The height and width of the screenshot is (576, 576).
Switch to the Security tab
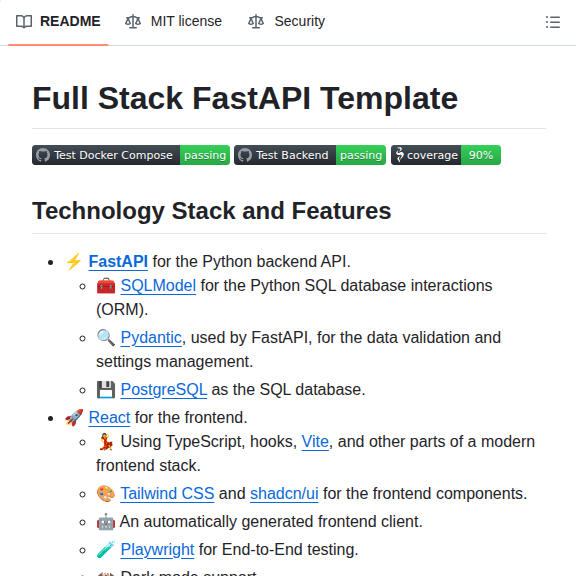click(287, 21)
